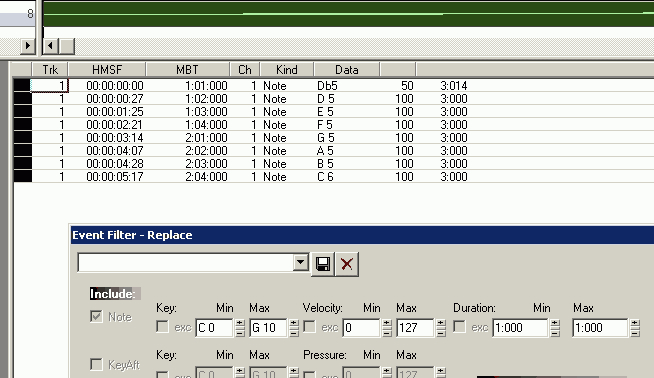The image size is (654, 378).
Task: Click the duration value 3:014
Action: (x=454, y=86)
